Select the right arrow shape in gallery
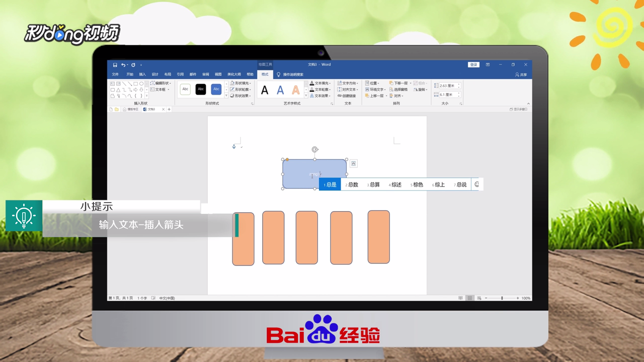644x362 pixels. (135, 89)
